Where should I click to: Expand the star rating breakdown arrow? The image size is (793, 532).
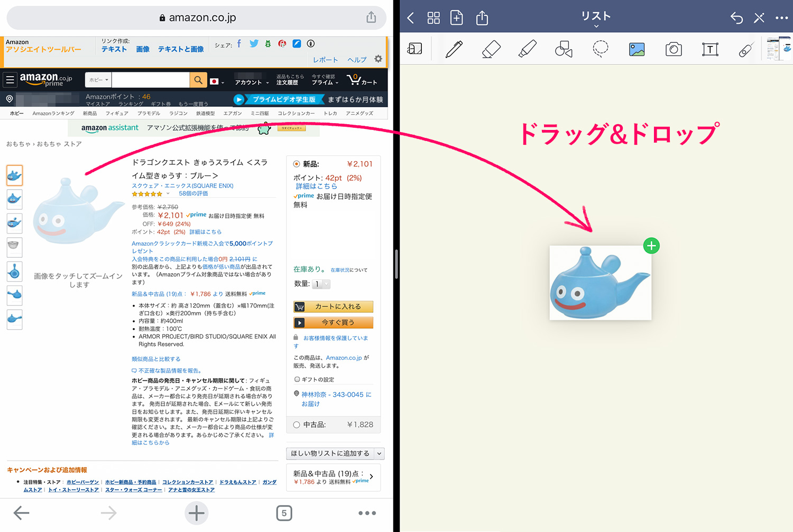coord(168,193)
